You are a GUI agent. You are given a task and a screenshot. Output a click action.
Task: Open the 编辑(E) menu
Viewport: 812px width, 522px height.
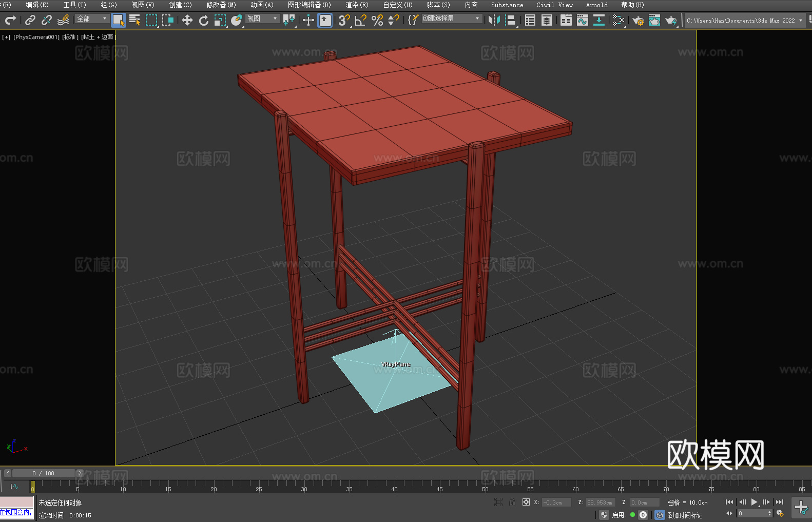click(x=37, y=5)
